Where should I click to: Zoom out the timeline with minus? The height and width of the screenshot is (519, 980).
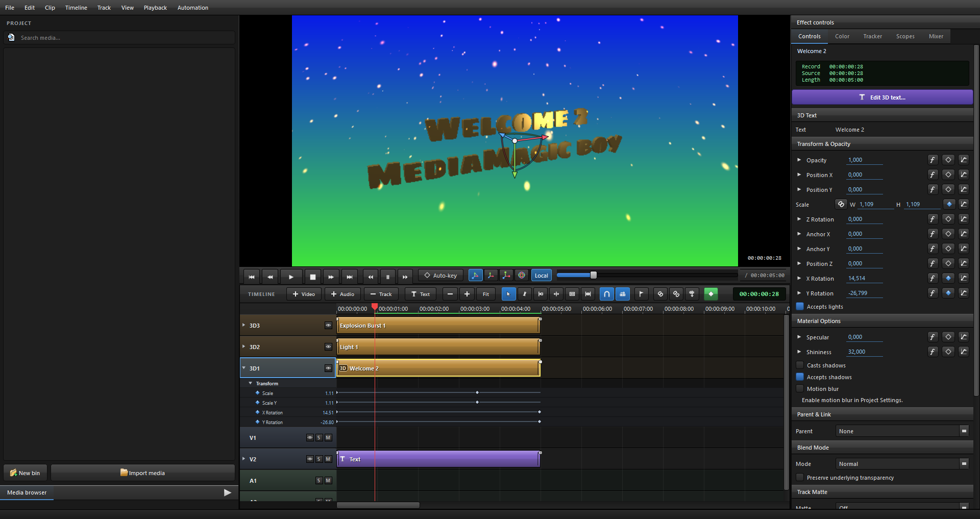(450, 294)
